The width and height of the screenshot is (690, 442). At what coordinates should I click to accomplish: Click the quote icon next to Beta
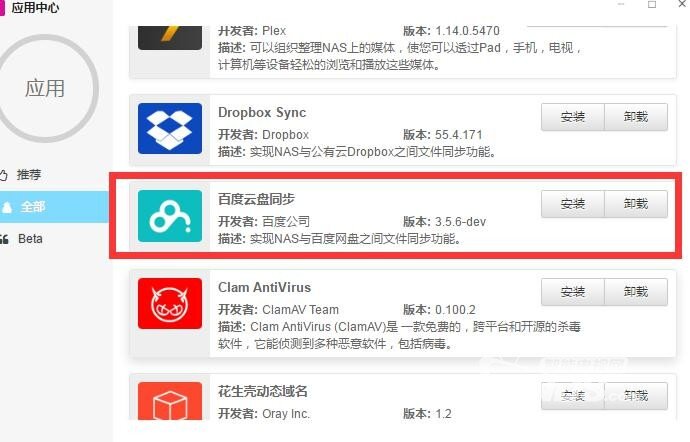4,239
